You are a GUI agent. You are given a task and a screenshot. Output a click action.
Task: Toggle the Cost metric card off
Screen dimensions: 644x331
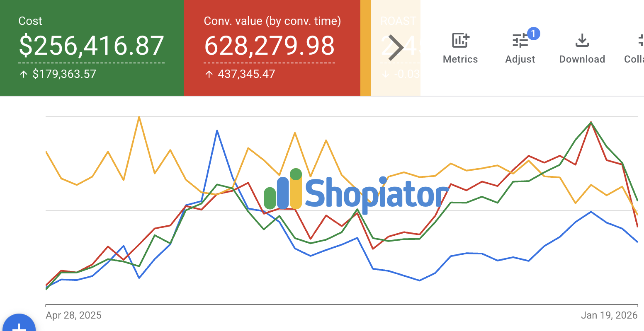[91, 47]
